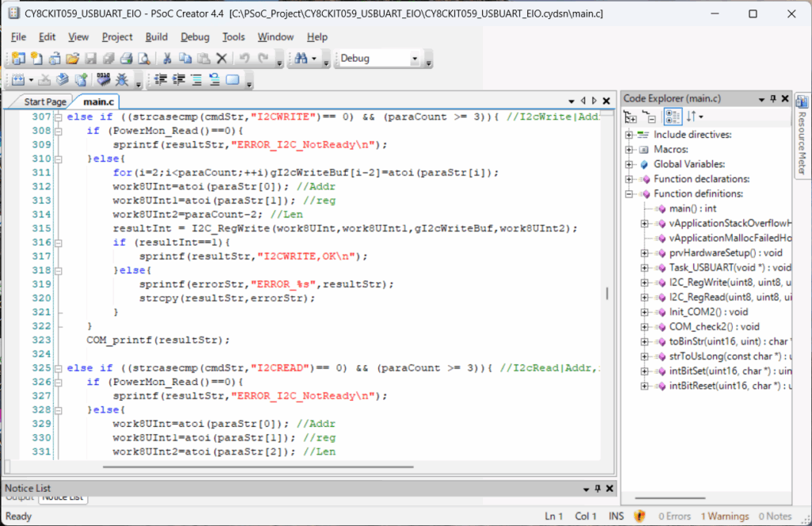Open the Code Explorer sort order dropdown

[701, 117]
